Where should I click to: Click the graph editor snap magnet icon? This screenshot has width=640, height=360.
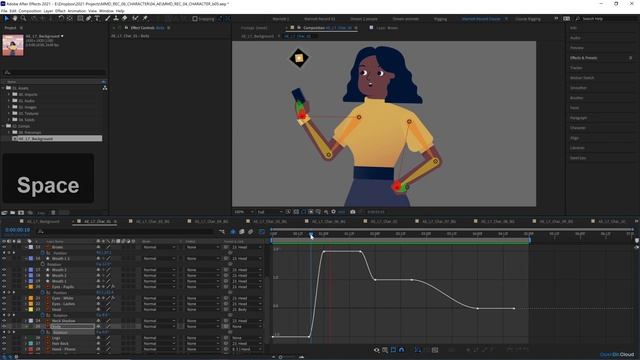tap(402, 350)
